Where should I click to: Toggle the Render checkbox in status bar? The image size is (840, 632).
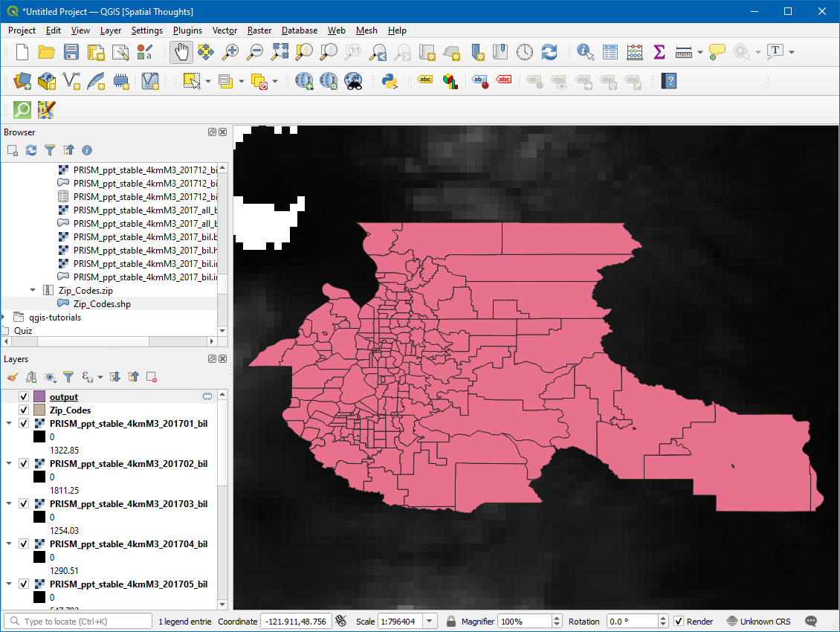(679, 622)
